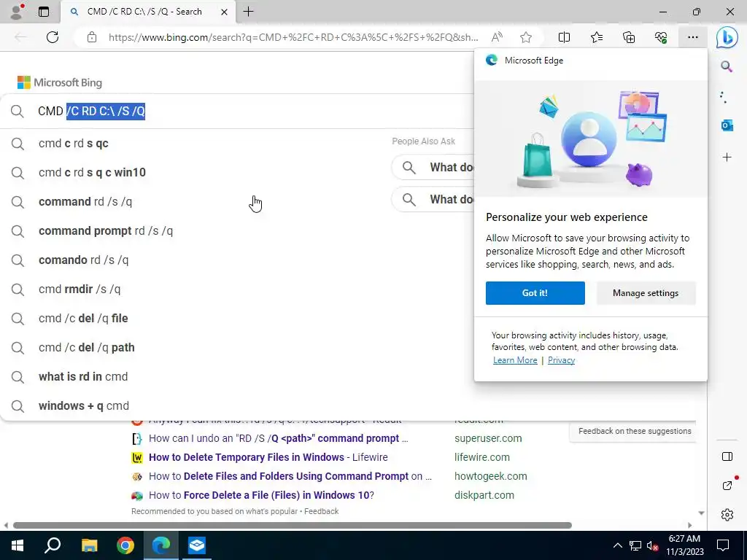Select suggestion 'command rd /s /q'
The height and width of the screenshot is (560, 747).
click(x=85, y=201)
